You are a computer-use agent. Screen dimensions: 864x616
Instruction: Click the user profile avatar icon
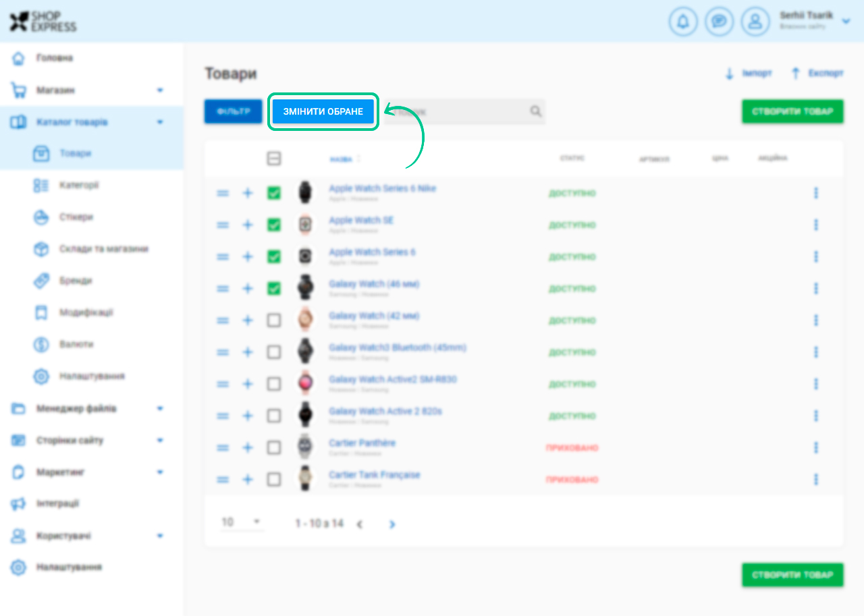755,22
